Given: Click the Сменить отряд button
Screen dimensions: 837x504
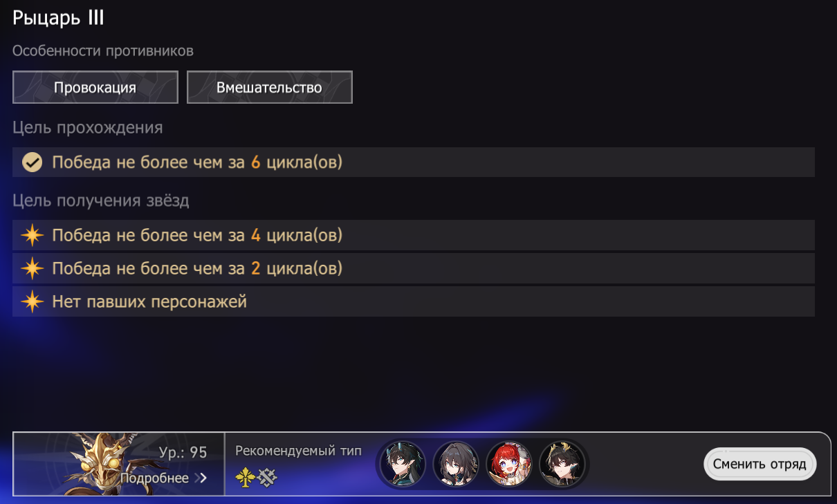Looking at the screenshot, I should (760, 464).
